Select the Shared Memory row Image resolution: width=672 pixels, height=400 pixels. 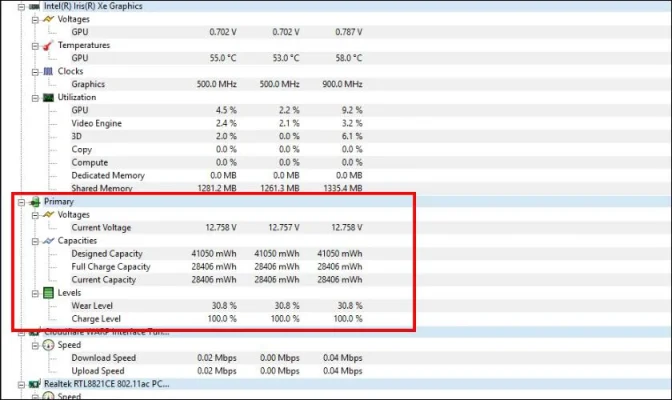click(106, 188)
